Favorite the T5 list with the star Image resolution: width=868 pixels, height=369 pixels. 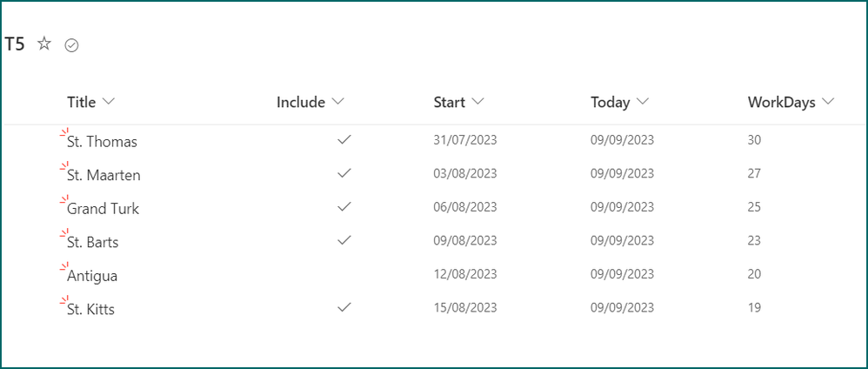point(44,44)
